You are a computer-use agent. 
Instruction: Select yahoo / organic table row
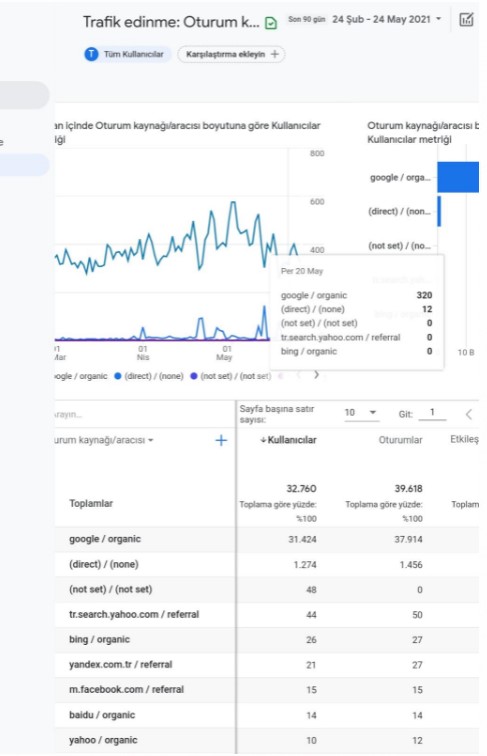(x=267, y=740)
